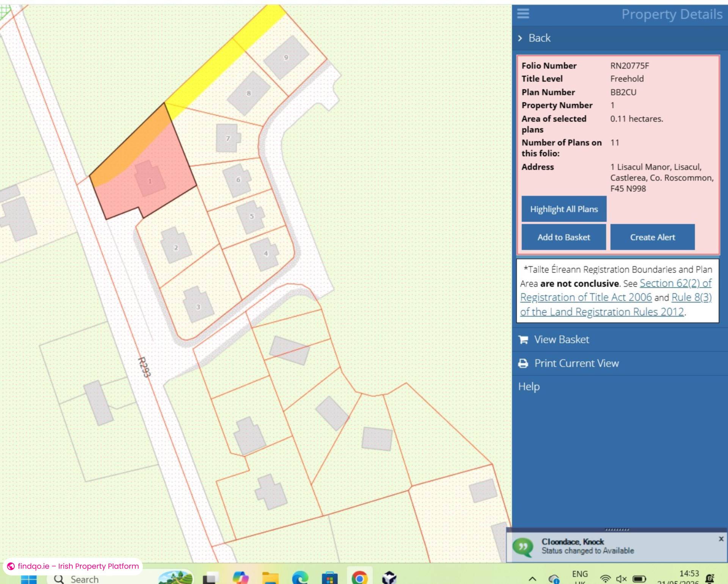Select Print Current View option
728x584 pixels.
coord(620,363)
